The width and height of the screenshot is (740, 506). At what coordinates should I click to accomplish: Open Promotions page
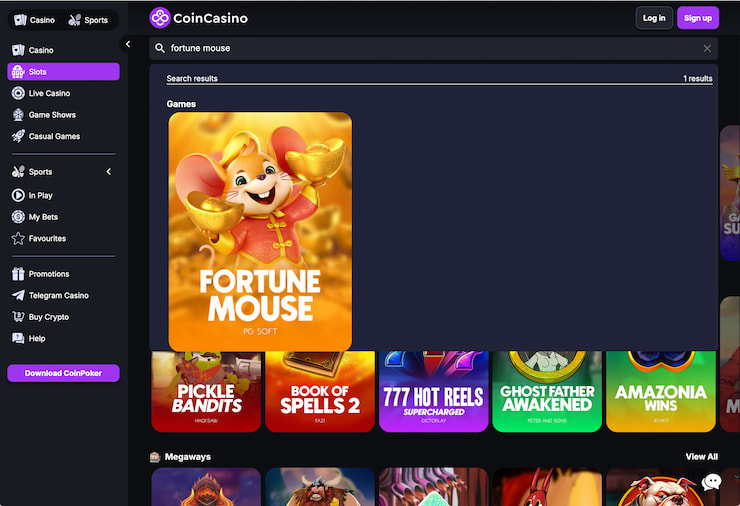pyautogui.click(x=63, y=274)
